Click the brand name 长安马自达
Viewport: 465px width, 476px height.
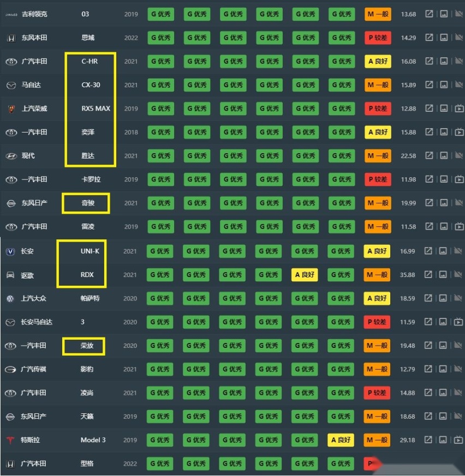(x=37, y=322)
